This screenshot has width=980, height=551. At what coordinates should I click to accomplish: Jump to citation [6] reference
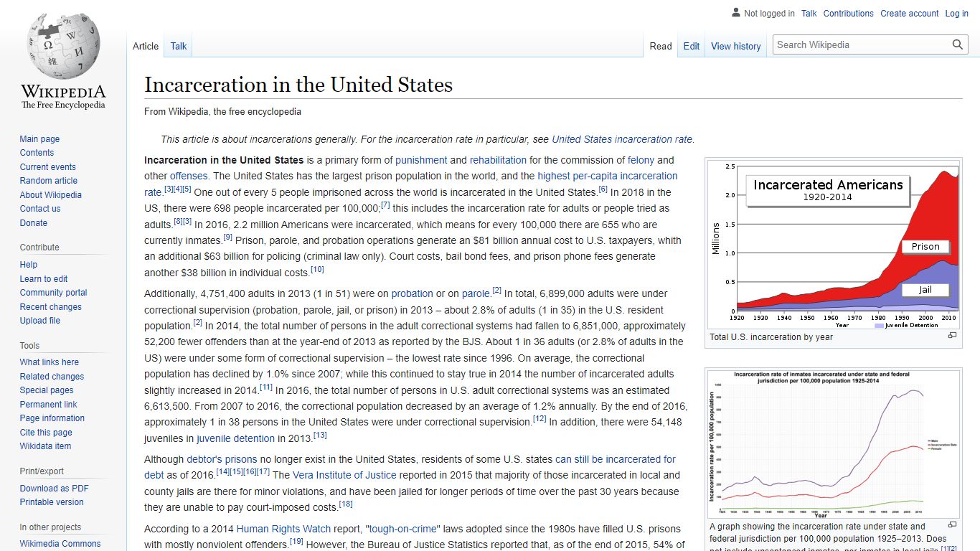(x=603, y=189)
